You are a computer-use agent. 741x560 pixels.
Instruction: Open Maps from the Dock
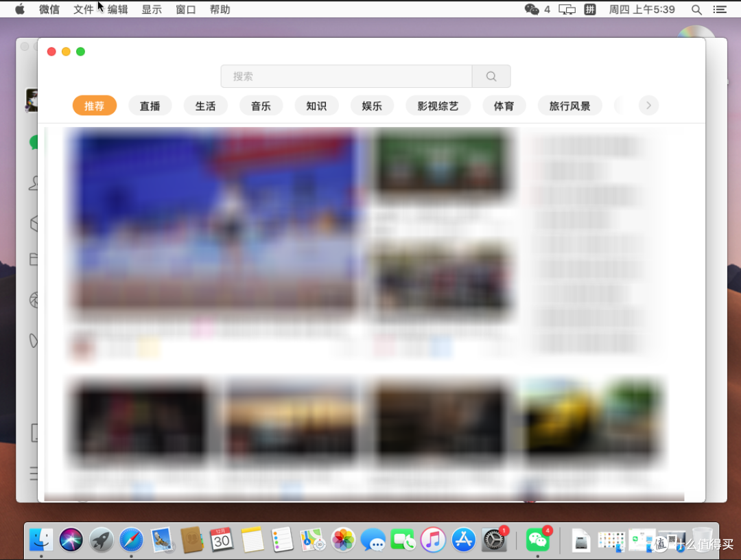pos(312,539)
